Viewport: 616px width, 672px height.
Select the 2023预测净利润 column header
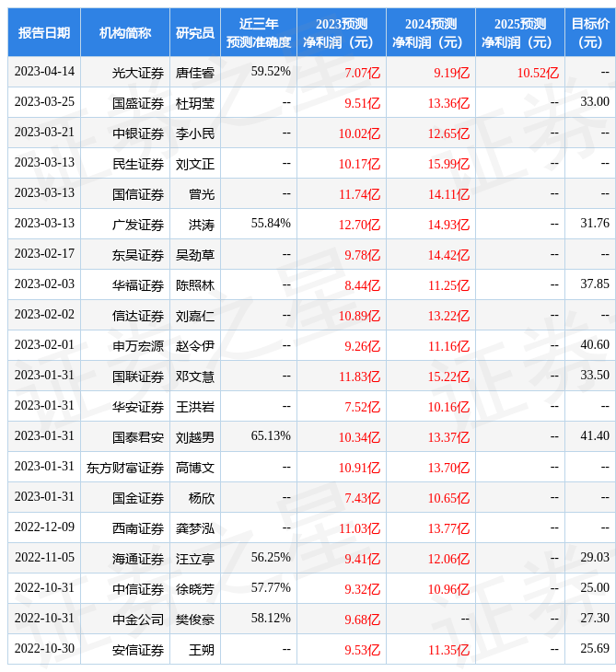coord(341,33)
